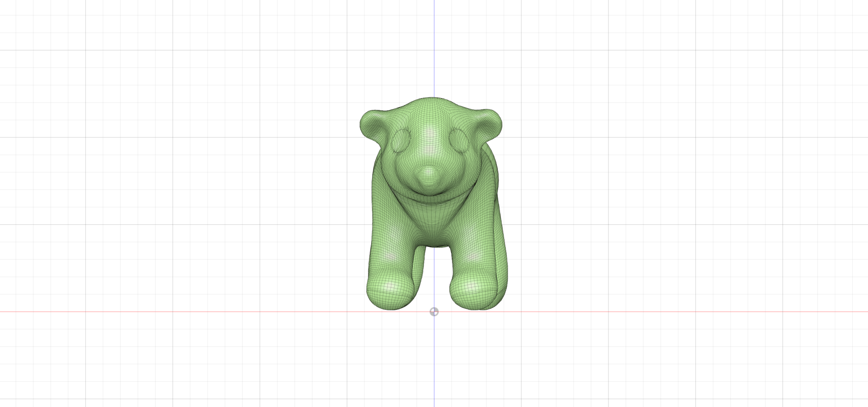Select the blue vertical axis above the head
This screenshot has width=868, height=407.
(x=434, y=45)
